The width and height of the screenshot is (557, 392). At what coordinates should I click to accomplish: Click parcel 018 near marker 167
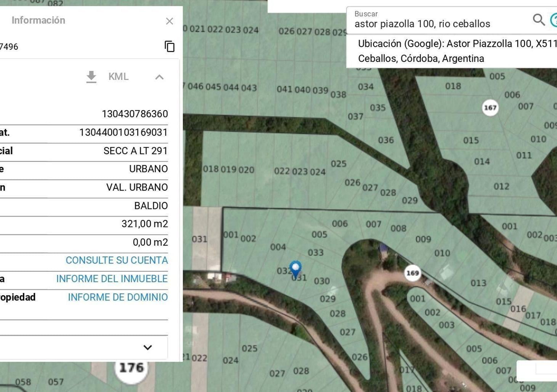click(x=453, y=86)
